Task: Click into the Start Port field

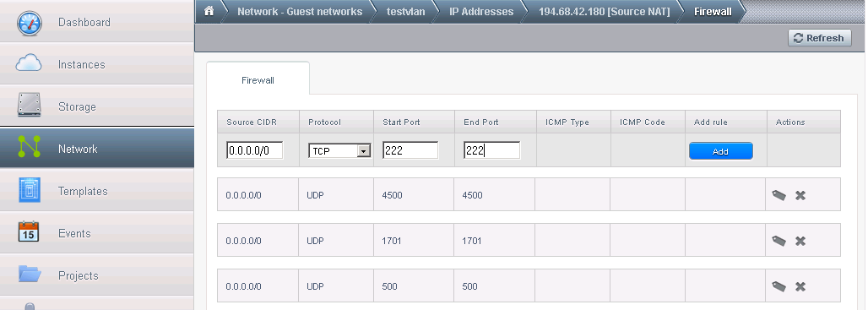Action: pyautogui.click(x=410, y=150)
